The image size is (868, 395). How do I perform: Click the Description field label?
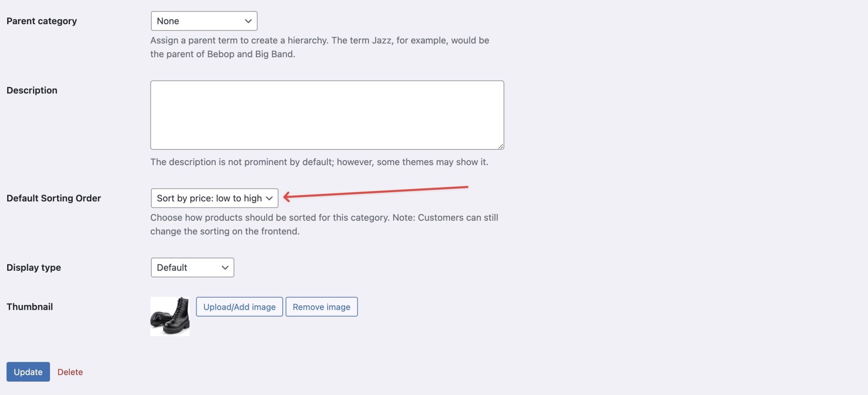32,90
